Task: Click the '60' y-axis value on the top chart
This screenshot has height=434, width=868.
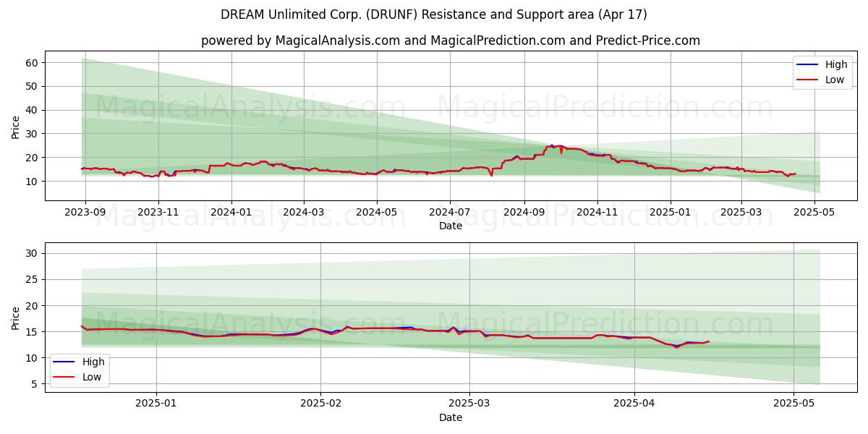Action: (32, 63)
